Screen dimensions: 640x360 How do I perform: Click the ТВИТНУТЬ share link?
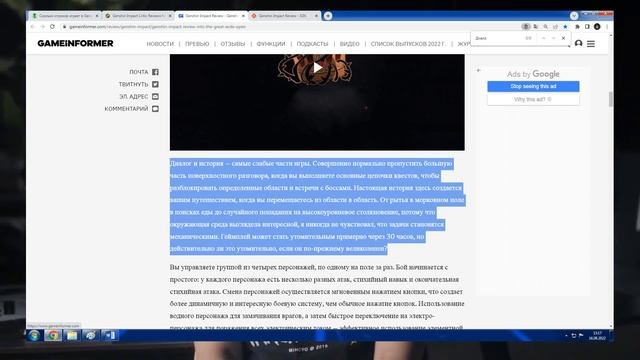133,84
